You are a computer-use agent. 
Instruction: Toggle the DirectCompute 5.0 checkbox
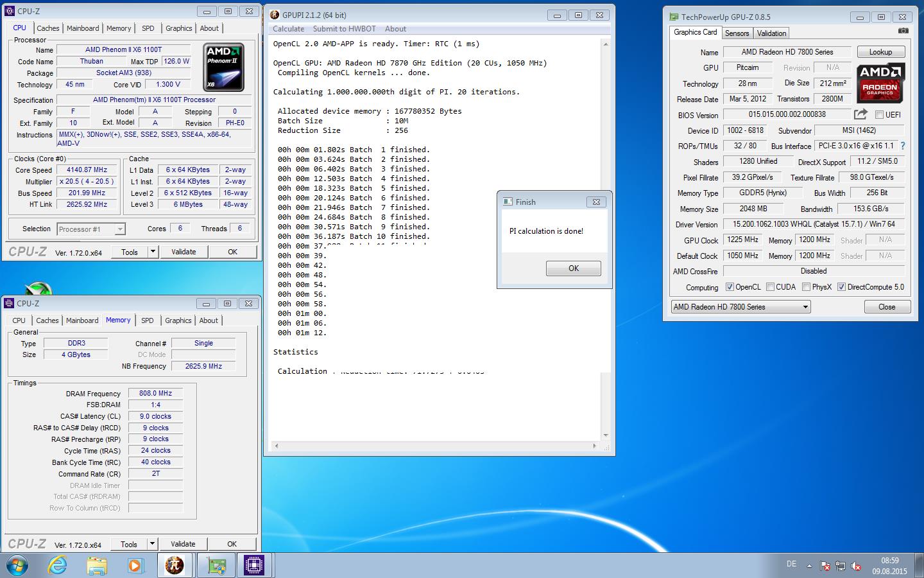(x=841, y=287)
